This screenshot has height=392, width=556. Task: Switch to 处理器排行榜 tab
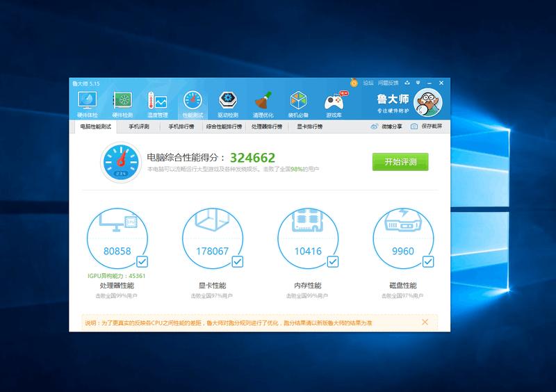[x=267, y=126]
